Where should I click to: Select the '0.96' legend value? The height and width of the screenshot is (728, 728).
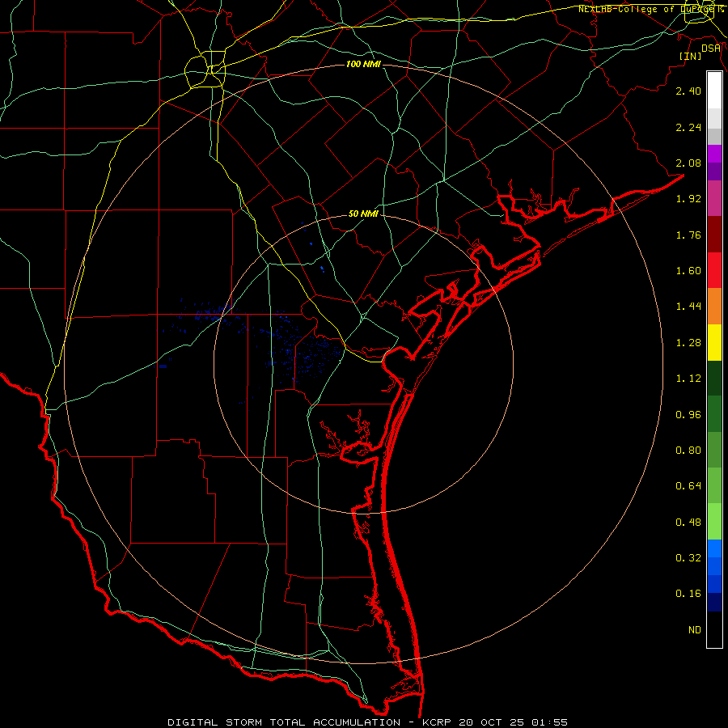coord(688,415)
